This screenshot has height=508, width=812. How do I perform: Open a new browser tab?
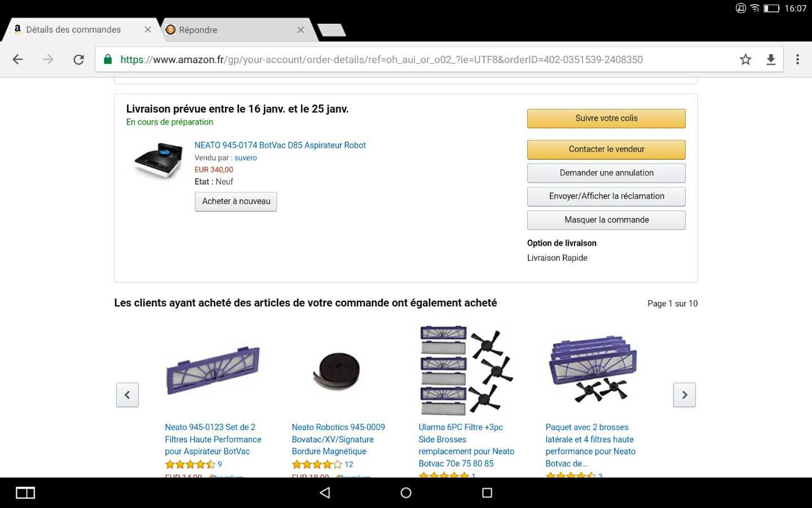point(332,30)
